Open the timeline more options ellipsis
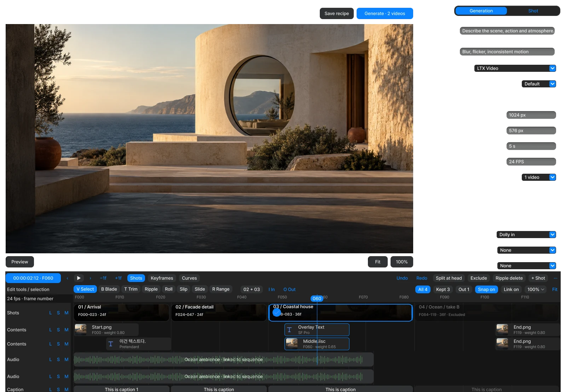The width and height of the screenshot is (566, 392). click(x=555, y=278)
